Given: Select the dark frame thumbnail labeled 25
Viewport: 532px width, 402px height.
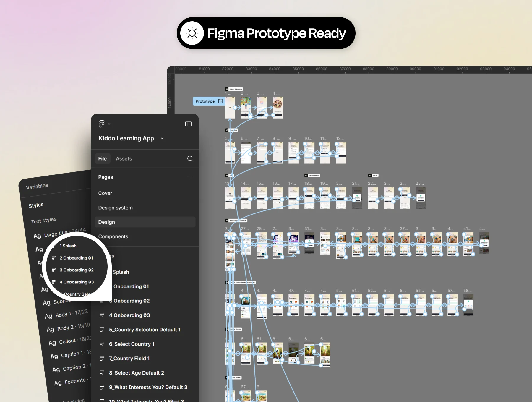Looking at the screenshot, I should [x=421, y=198].
